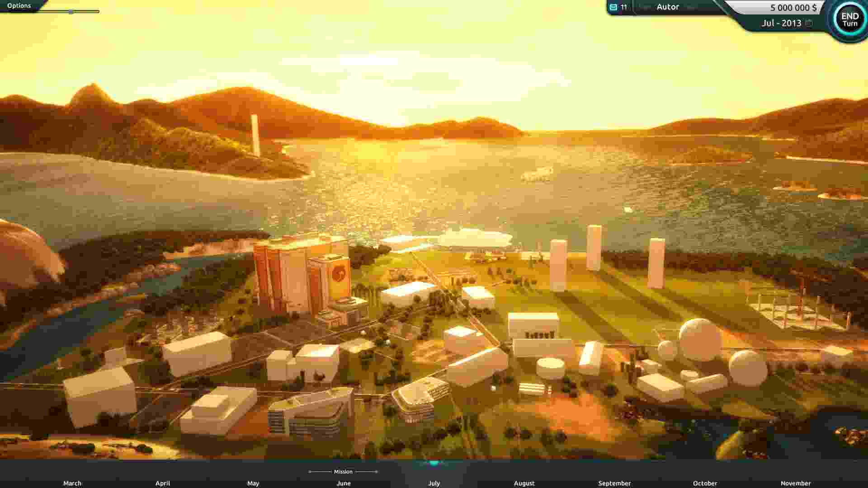Click the white ship in the bay
868x488 pixels.
tap(538, 173)
